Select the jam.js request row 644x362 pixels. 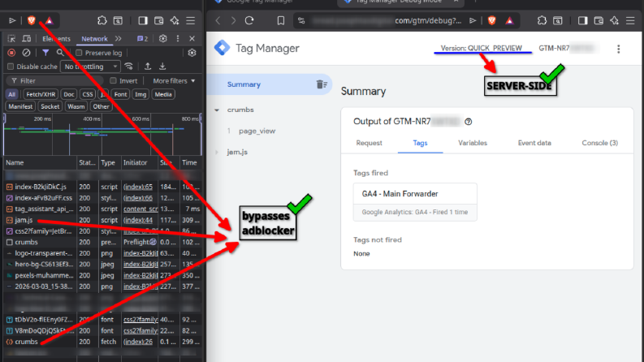[x=102, y=220]
